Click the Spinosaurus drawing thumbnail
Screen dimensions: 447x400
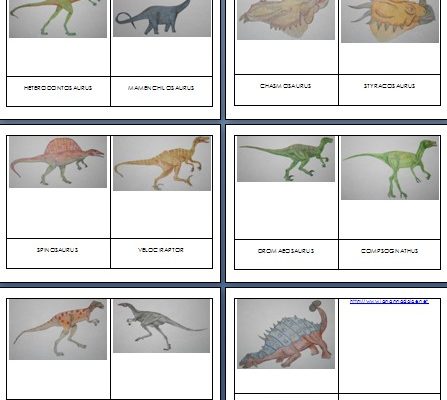click(x=58, y=162)
